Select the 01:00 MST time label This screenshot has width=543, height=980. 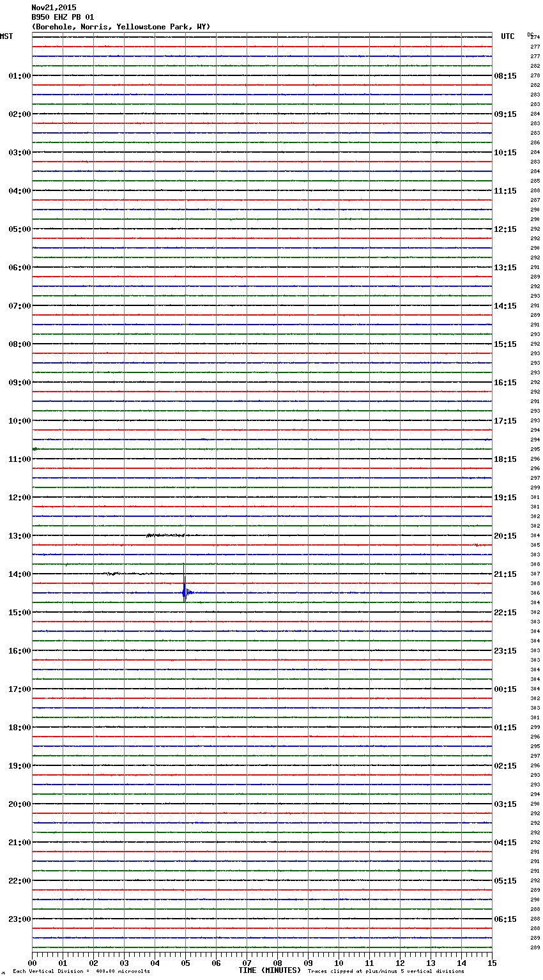[20, 76]
